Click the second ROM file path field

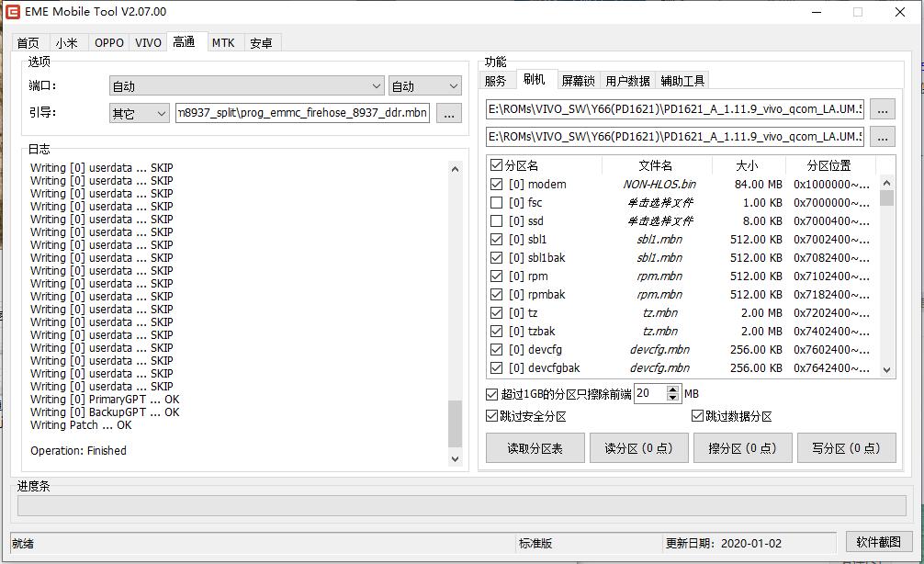(x=675, y=136)
